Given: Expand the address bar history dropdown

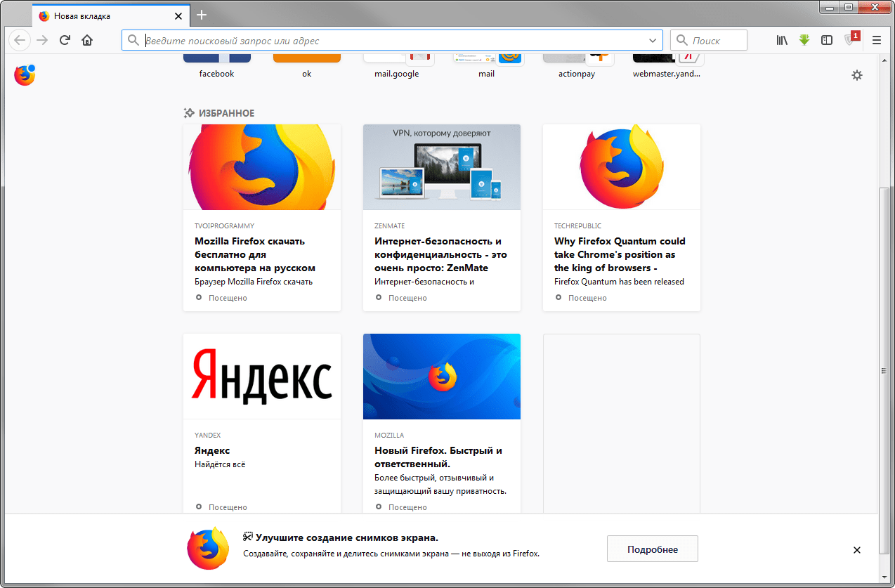Looking at the screenshot, I should tap(653, 41).
